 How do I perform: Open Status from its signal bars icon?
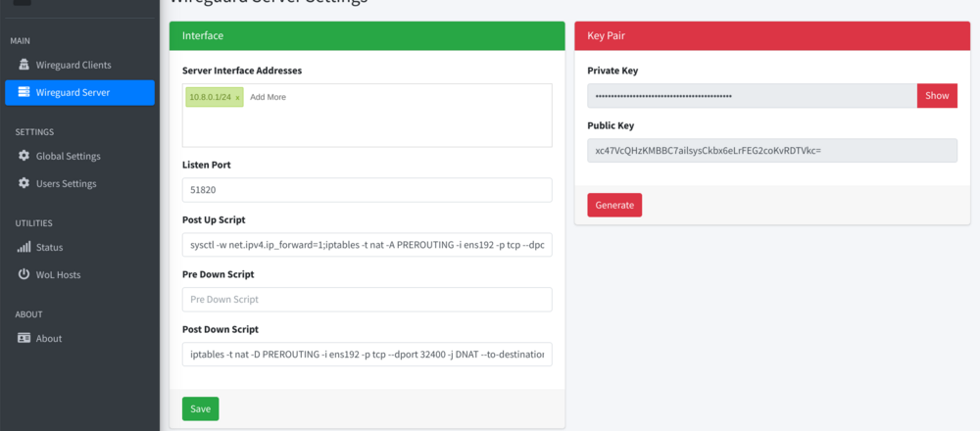click(24, 247)
